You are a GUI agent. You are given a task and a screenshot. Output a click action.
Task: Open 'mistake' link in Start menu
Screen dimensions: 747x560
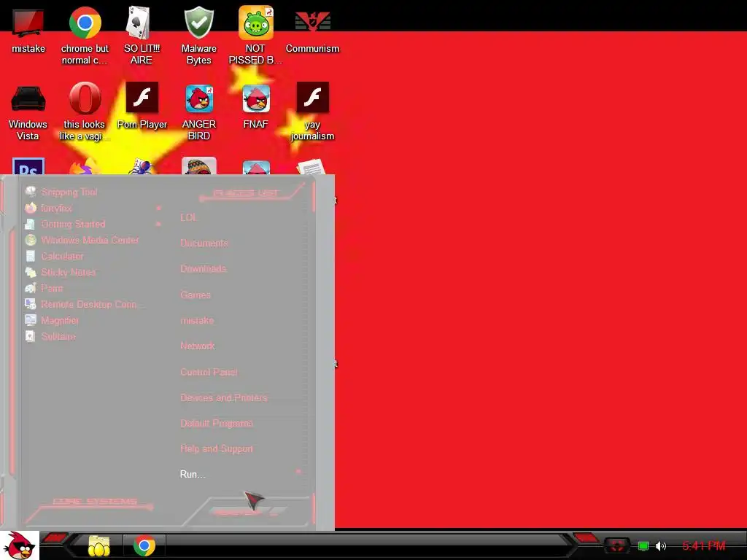(197, 321)
